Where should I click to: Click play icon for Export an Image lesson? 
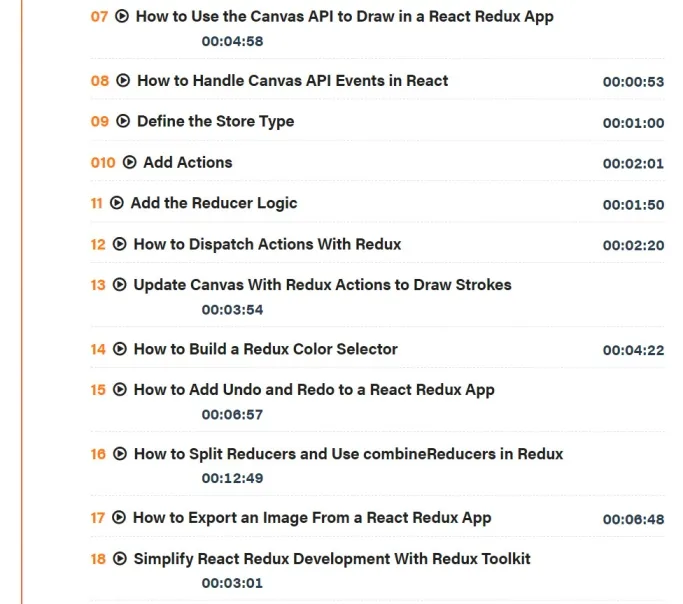pos(119,518)
